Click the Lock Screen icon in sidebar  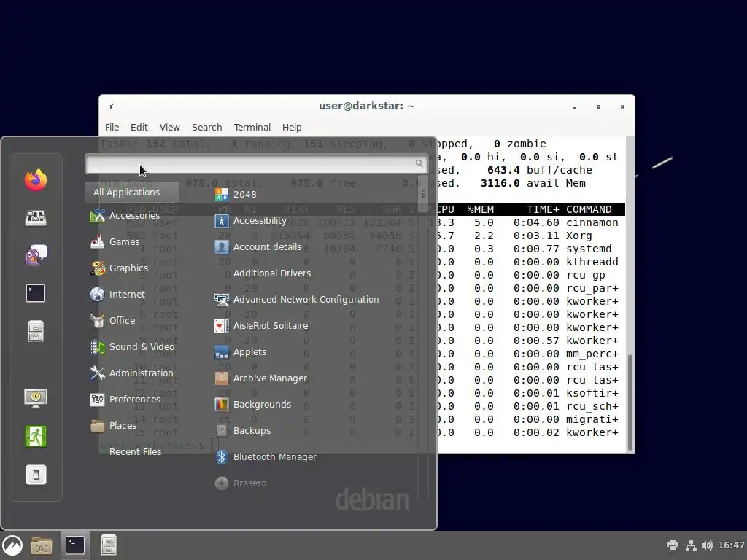(36, 398)
